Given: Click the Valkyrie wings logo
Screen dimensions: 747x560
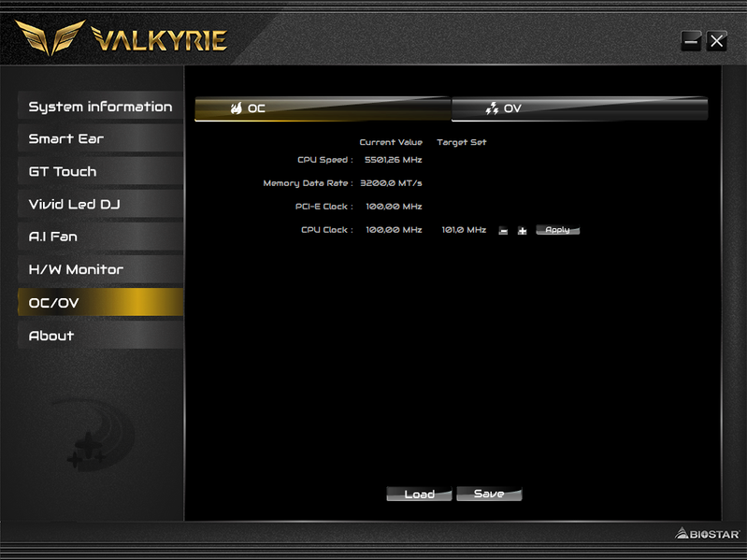Looking at the screenshot, I should [50, 37].
